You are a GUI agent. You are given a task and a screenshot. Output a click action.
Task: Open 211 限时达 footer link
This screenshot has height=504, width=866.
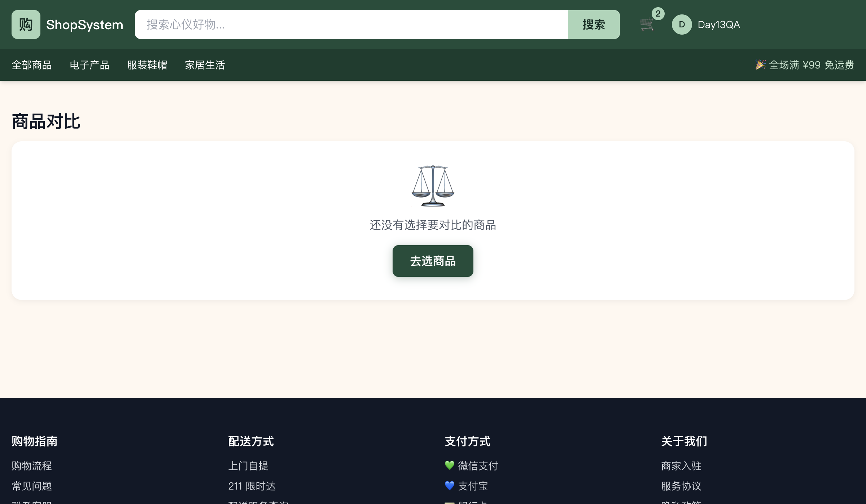click(x=252, y=486)
